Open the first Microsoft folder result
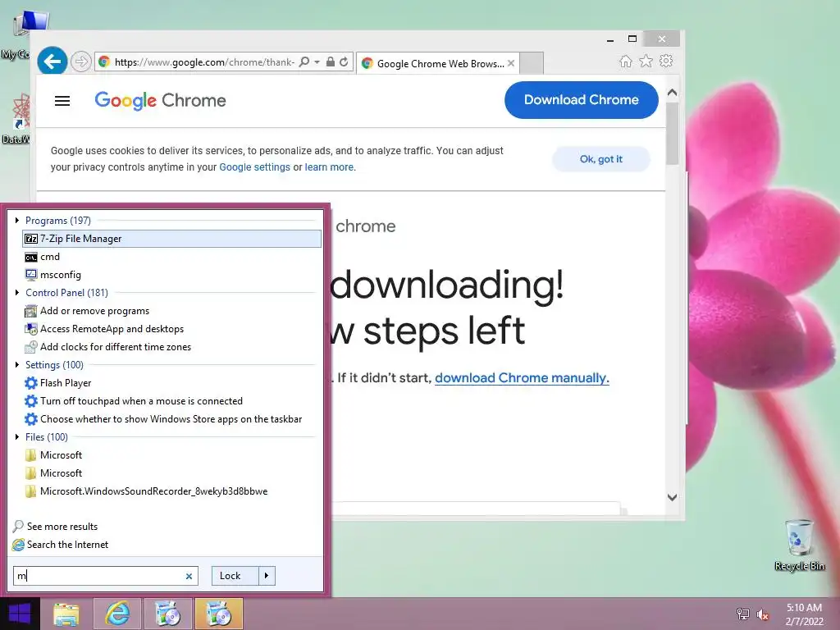 (172, 455)
